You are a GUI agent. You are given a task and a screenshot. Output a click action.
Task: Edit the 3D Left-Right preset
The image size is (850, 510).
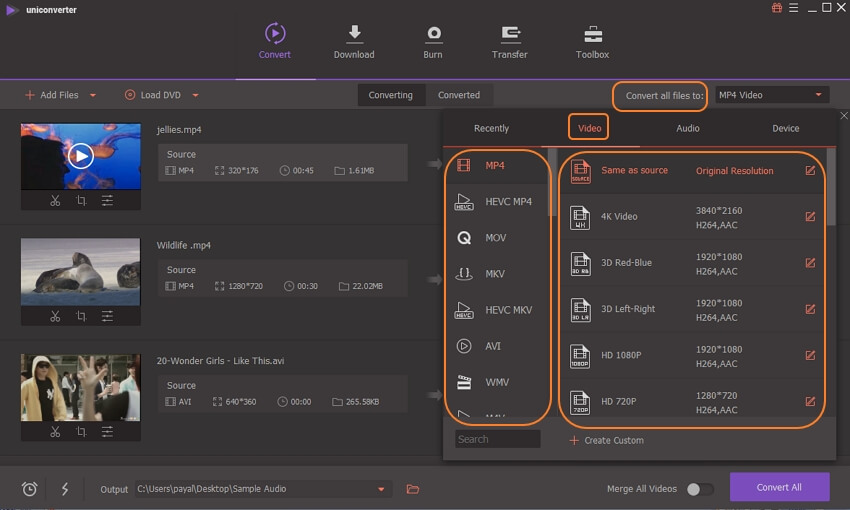810,309
